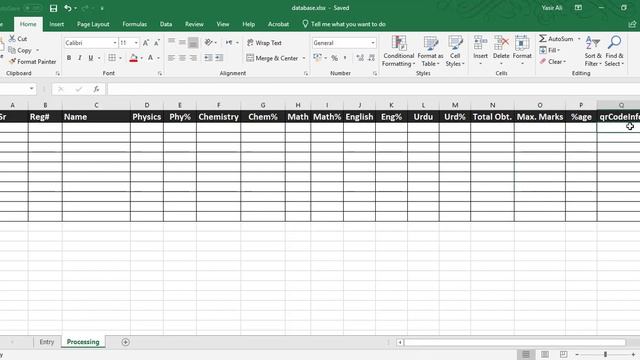Click the Insert cells icon
This screenshot has width=640, height=360.
tap(480, 43)
